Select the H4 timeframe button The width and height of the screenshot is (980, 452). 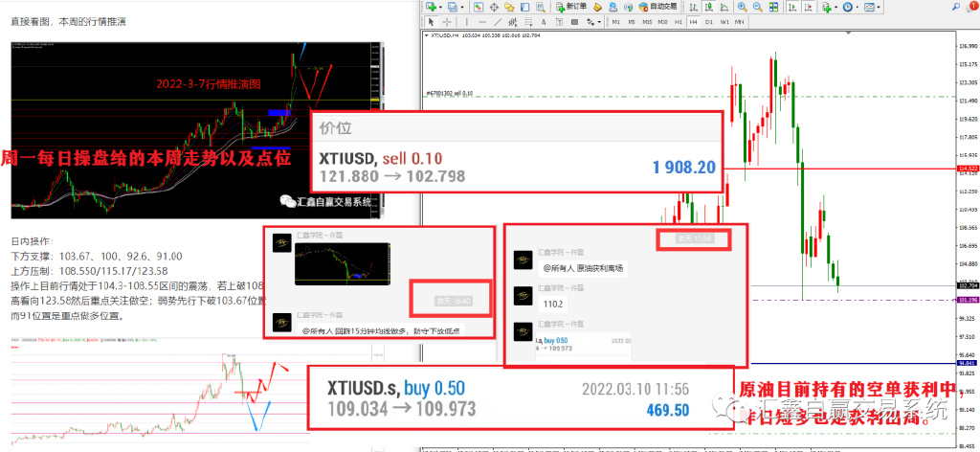point(693,22)
